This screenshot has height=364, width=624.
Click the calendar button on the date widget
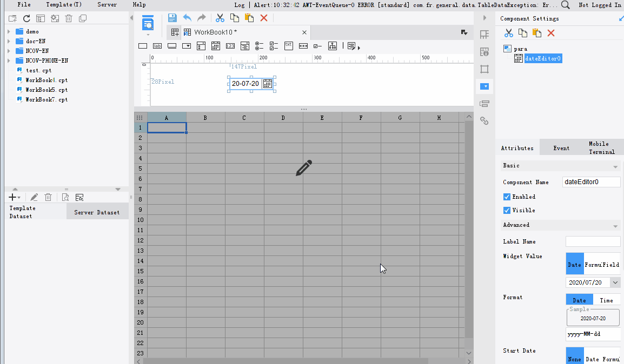268,84
